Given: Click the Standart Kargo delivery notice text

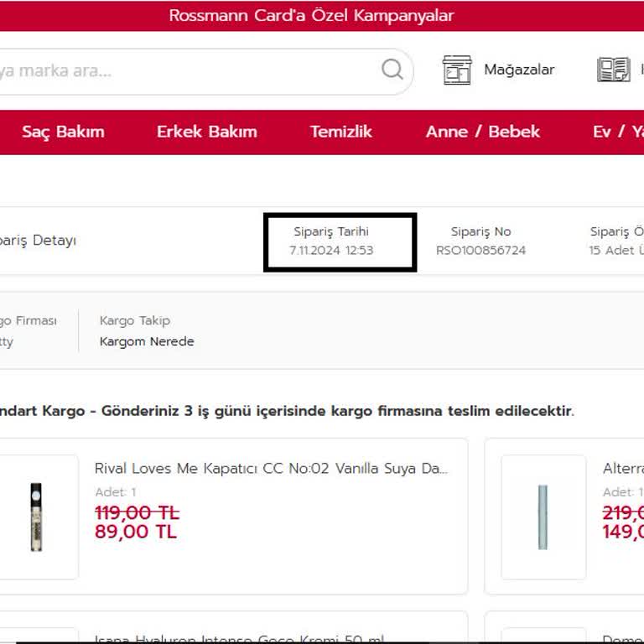Looking at the screenshot, I should (x=286, y=411).
